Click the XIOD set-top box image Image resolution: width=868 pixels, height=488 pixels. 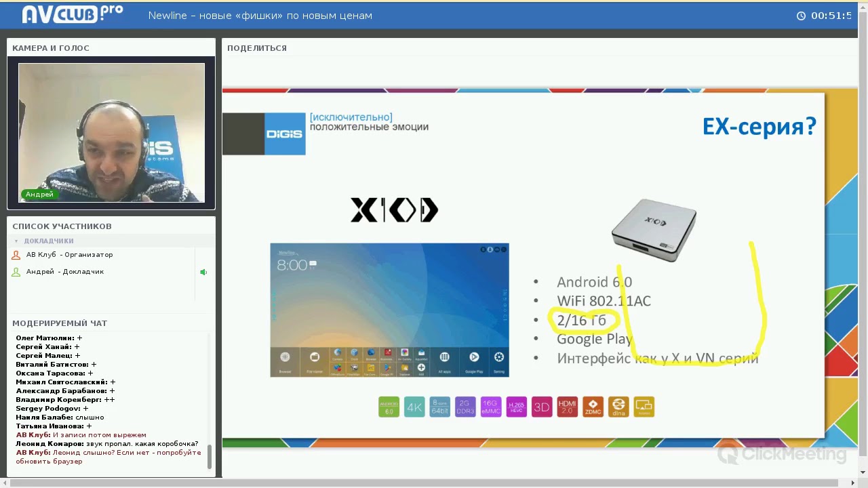(654, 230)
